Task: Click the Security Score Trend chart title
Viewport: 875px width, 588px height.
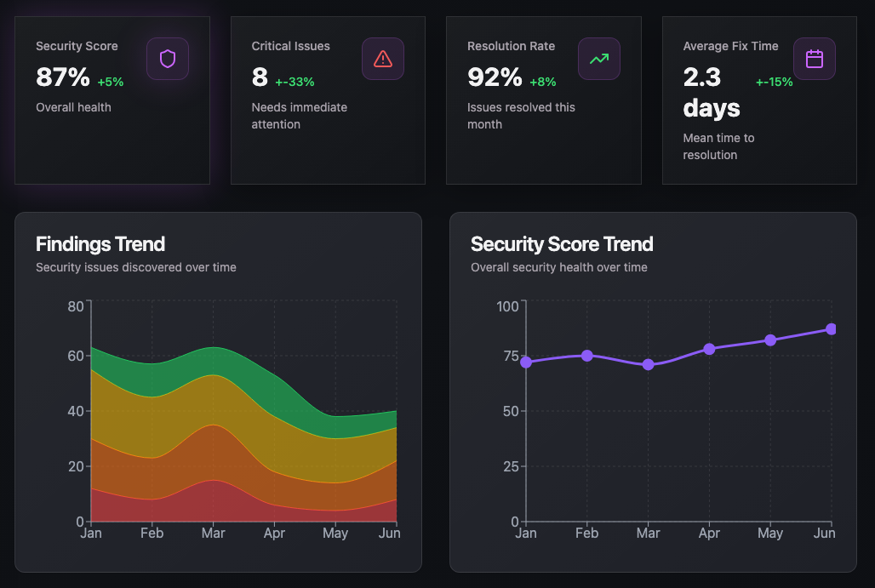Action: coord(562,244)
